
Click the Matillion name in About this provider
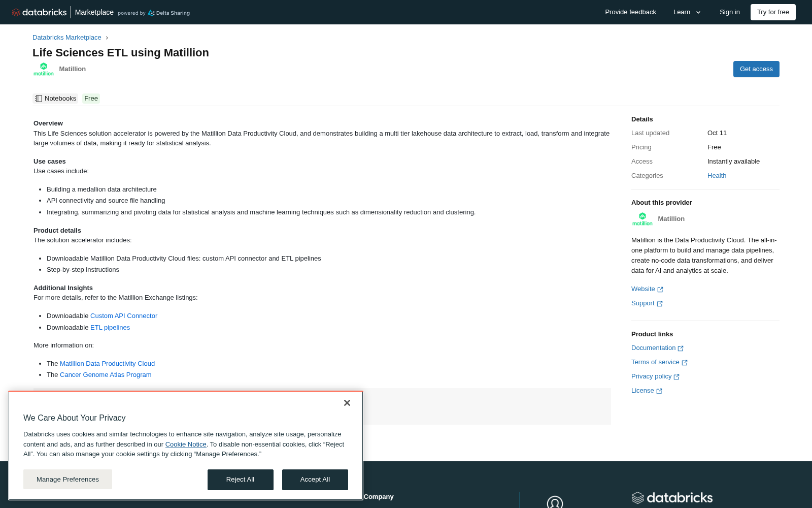(671, 219)
